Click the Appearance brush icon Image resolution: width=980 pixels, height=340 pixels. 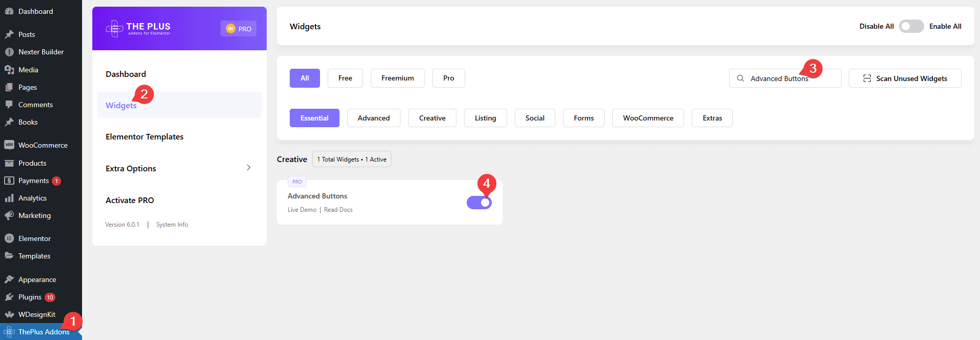9,279
